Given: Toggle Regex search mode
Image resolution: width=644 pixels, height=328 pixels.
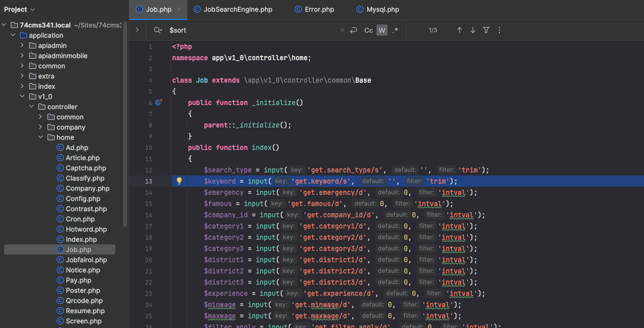Looking at the screenshot, I should [395, 31].
